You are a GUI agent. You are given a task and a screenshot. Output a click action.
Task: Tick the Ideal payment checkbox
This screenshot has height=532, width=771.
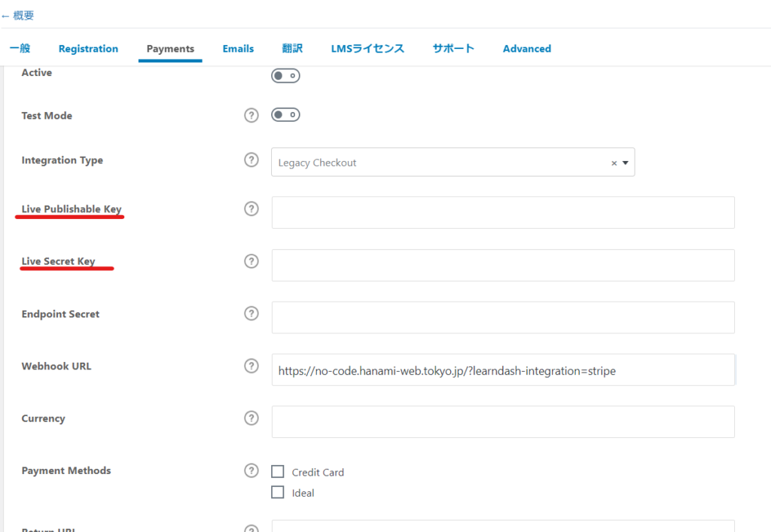pos(278,493)
